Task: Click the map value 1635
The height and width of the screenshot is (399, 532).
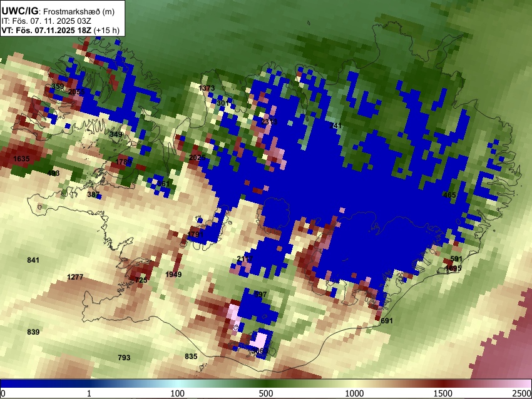Action: point(21,159)
